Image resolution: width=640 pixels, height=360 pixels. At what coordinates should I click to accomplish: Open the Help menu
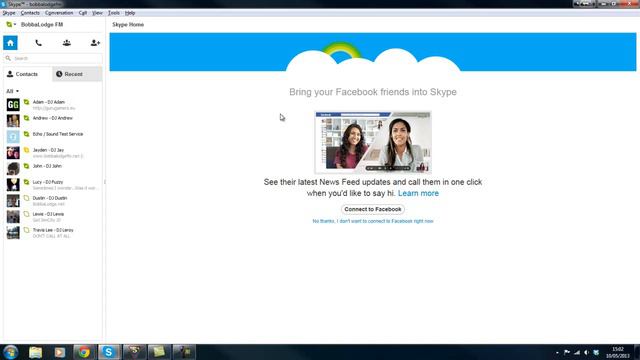tap(130, 13)
